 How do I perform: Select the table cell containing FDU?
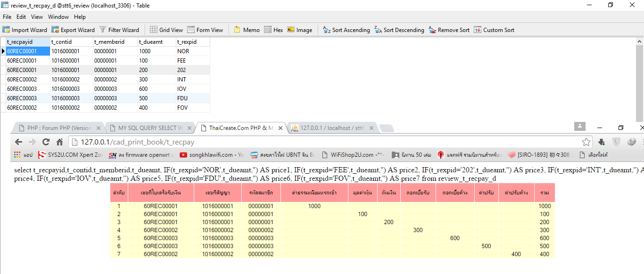[x=182, y=98]
